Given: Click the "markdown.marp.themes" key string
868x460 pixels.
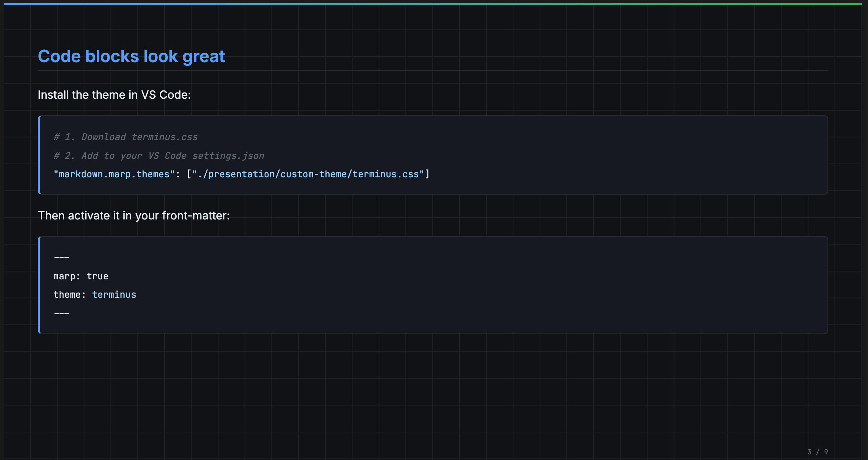Looking at the screenshot, I should point(114,174).
